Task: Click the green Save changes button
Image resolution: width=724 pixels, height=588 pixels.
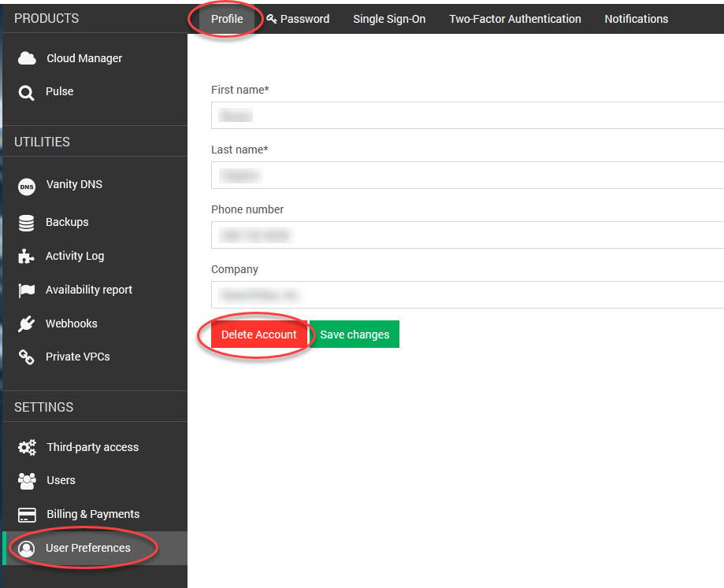Action: 355,335
